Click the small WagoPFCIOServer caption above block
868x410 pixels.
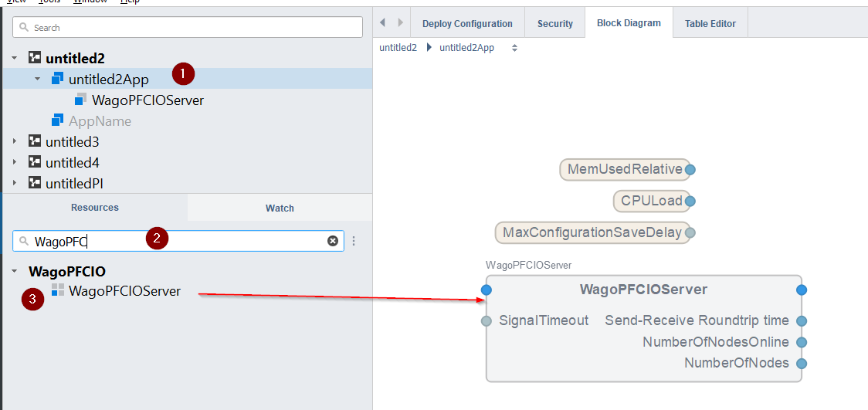coord(528,265)
